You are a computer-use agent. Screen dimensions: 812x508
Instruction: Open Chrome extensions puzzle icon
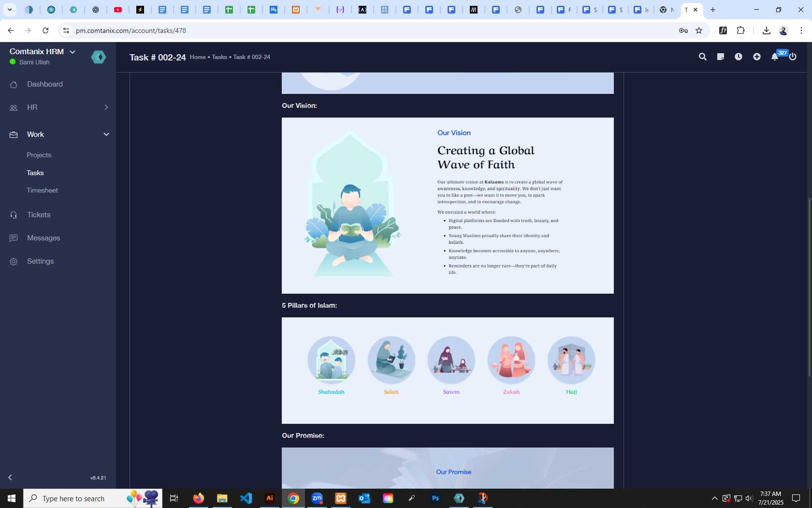click(x=740, y=30)
